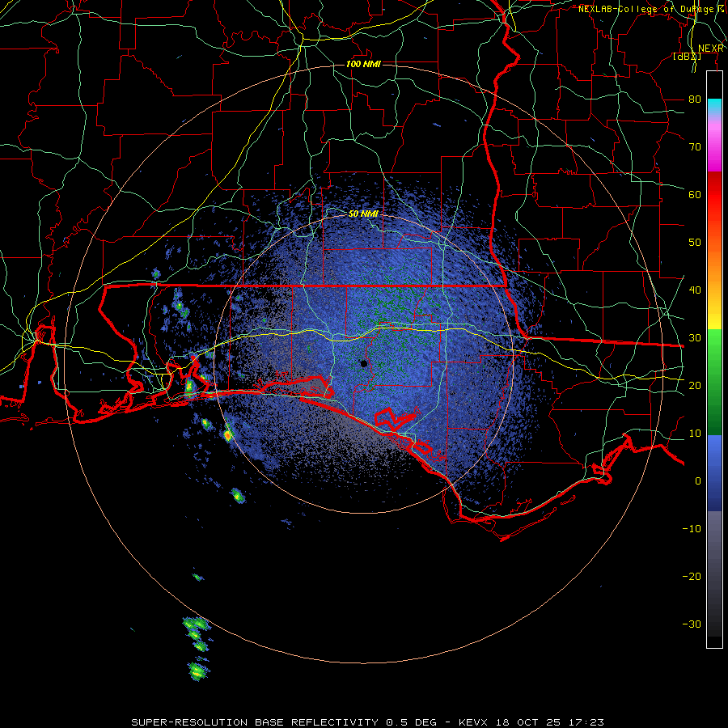Click the Super-Resolution Base Reflectivity caption text
The height and width of the screenshot is (728, 728).
367,722
